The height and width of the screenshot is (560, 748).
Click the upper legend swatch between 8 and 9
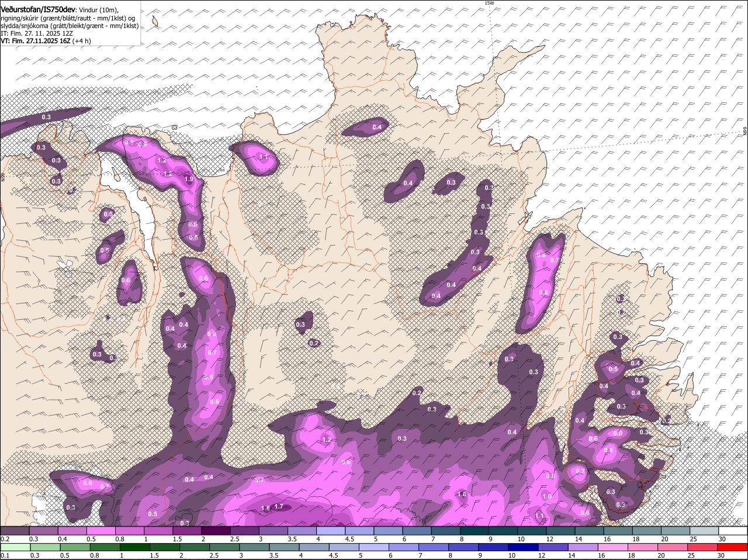pos(475,530)
